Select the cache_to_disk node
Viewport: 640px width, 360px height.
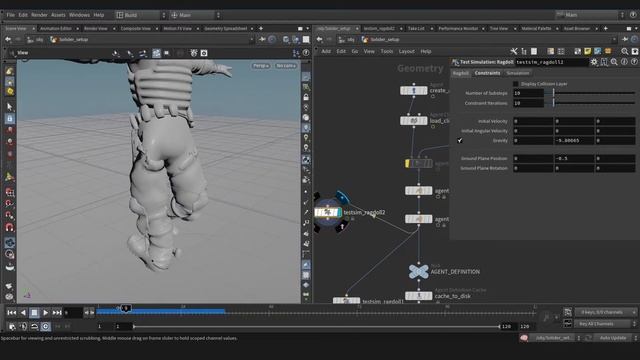418,296
